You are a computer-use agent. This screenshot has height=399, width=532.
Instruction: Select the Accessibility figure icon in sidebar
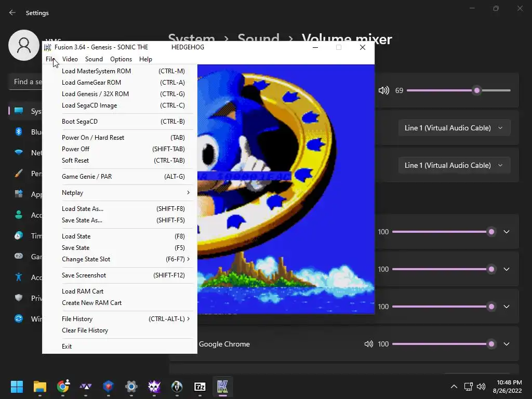coord(19,277)
